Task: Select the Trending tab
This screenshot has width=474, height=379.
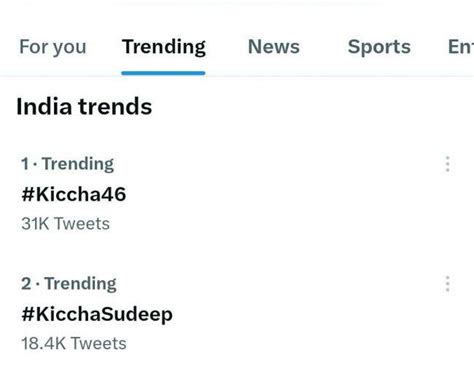Action: [x=164, y=47]
